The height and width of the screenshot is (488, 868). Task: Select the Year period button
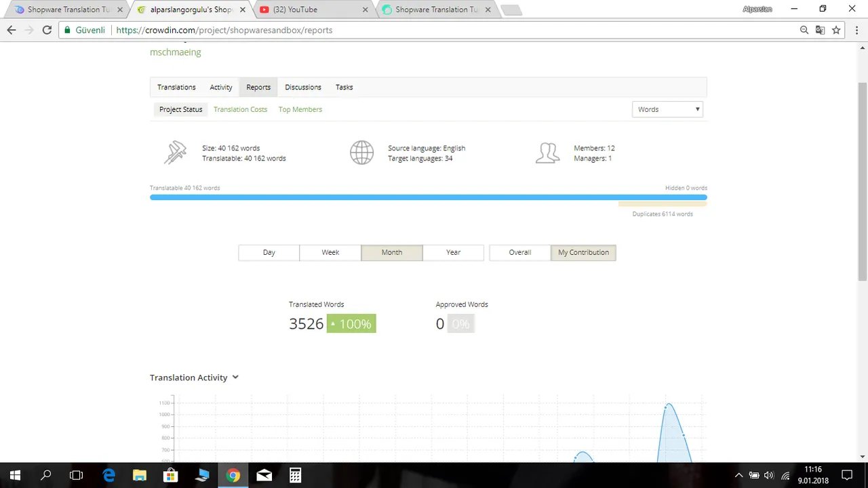[453, 252]
